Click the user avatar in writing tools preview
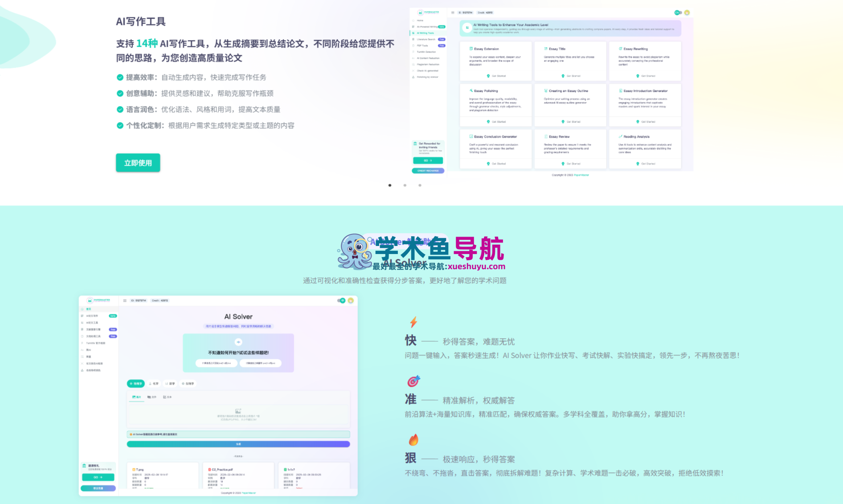Image resolution: width=843 pixels, height=504 pixels. coord(687,13)
